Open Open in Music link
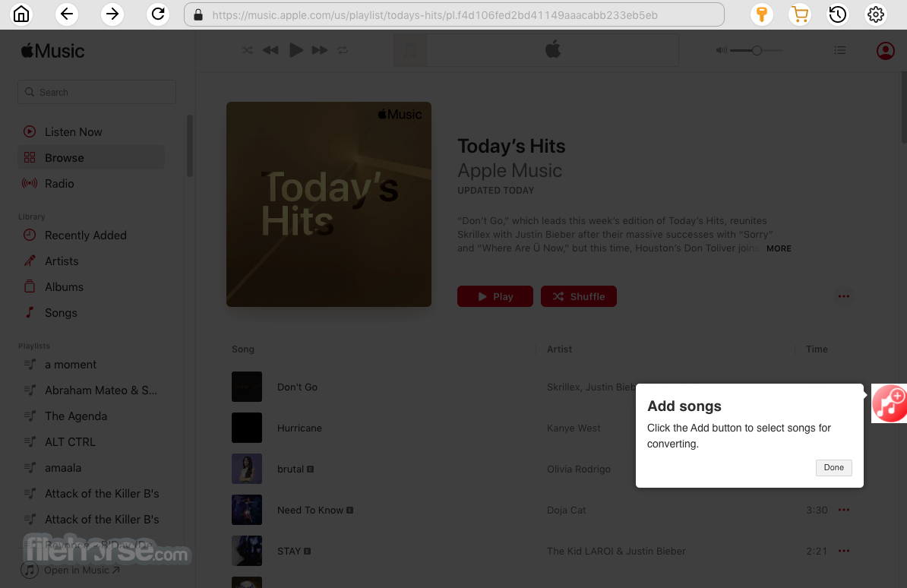907x588 pixels. tap(71, 570)
